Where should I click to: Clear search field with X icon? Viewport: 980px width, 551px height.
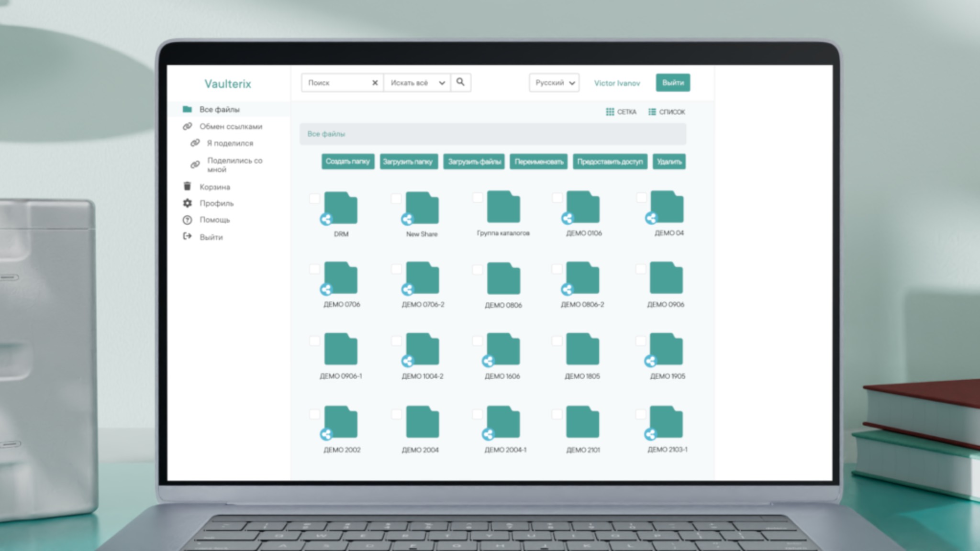coord(375,83)
